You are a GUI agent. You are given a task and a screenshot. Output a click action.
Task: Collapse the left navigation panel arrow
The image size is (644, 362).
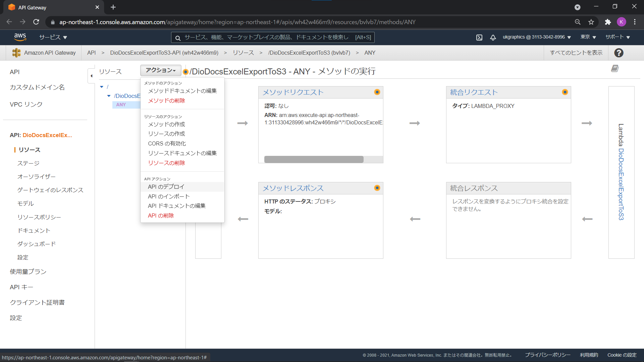point(91,76)
